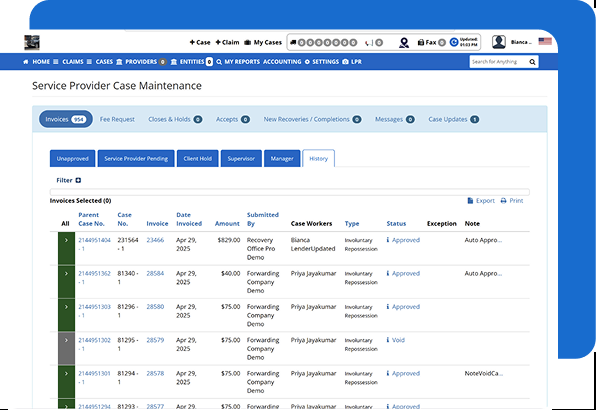Click the blue refresh Updated icon
596x410 pixels.
tap(454, 42)
